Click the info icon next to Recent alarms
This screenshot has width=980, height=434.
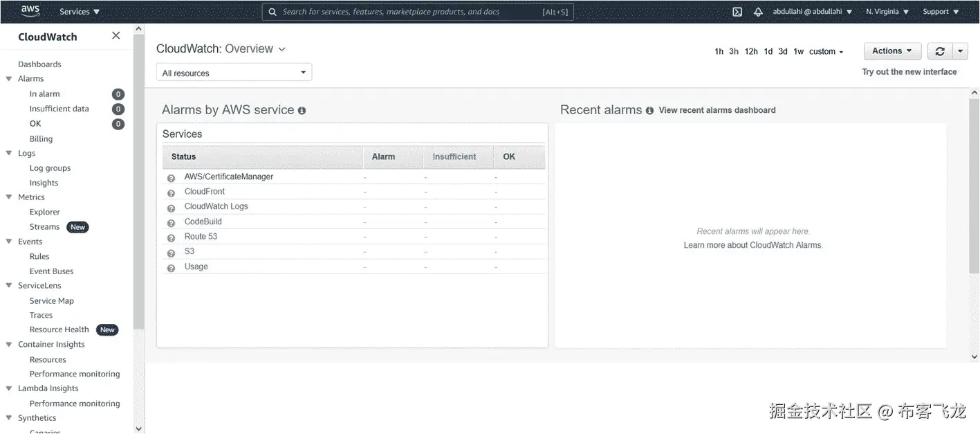point(649,111)
